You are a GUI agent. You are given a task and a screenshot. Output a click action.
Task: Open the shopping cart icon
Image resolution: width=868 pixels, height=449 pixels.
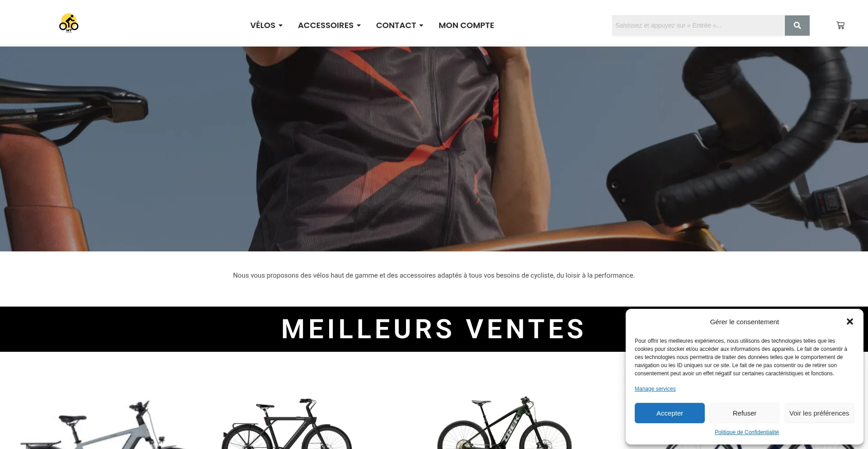(x=840, y=25)
